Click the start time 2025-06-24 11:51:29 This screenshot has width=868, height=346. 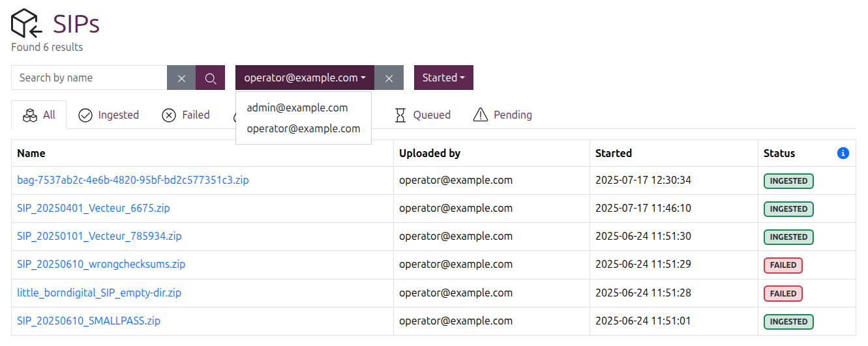tap(643, 265)
